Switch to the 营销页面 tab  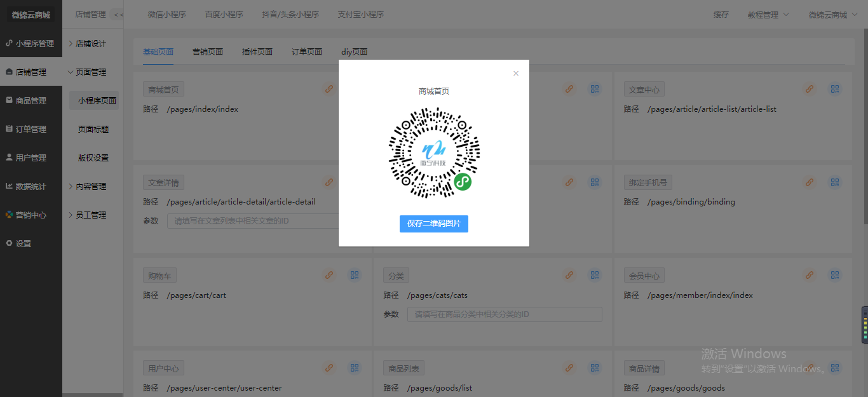(x=208, y=52)
